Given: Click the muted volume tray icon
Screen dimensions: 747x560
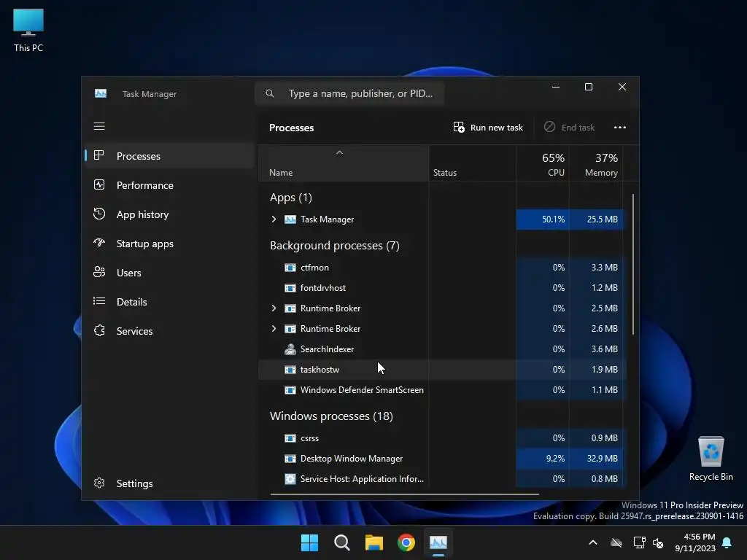Looking at the screenshot, I should (658, 542).
